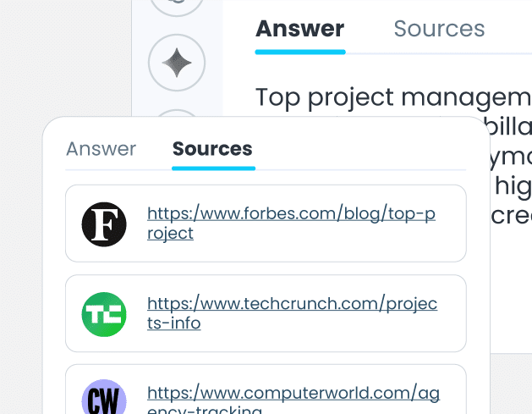This screenshot has height=414, width=532.
Task: Click blue underline beneath front Sources tab
Action: click(213, 168)
